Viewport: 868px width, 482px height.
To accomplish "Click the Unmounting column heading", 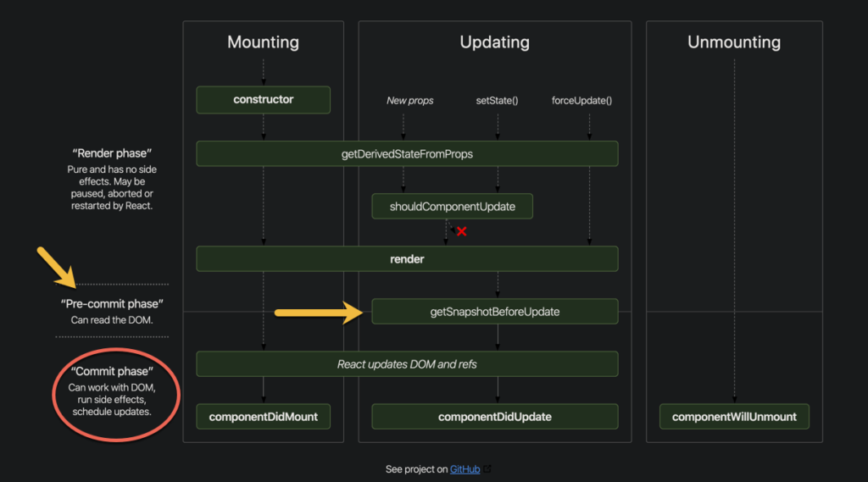I will tap(734, 42).
